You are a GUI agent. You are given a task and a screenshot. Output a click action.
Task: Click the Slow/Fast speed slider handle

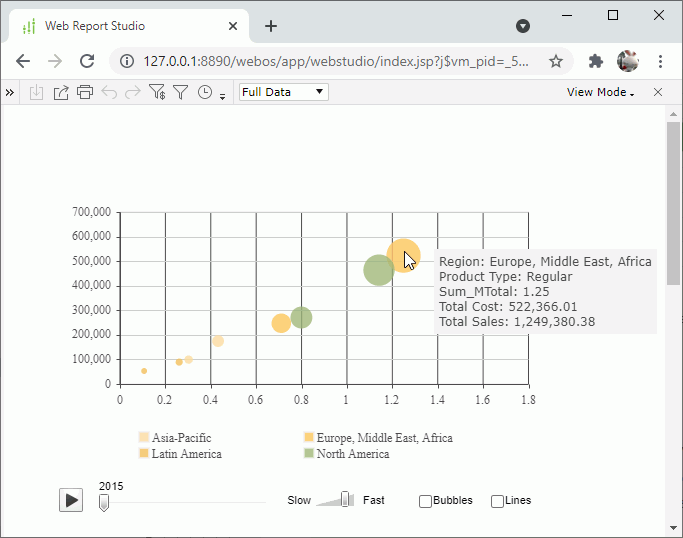pyautogui.click(x=346, y=499)
